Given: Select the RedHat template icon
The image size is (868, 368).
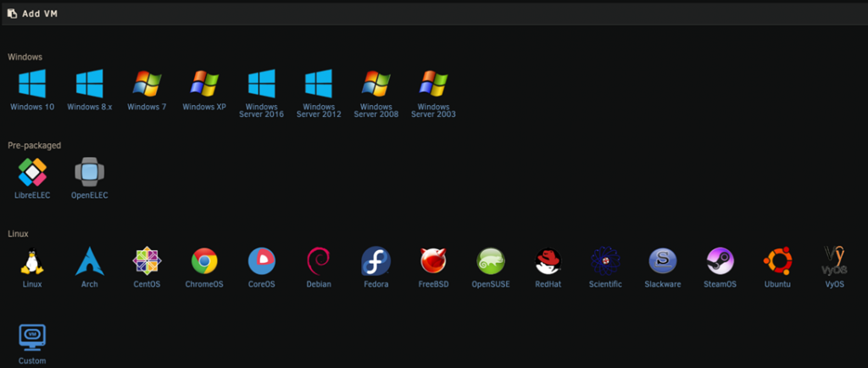Looking at the screenshot, I should pos(548,261).
